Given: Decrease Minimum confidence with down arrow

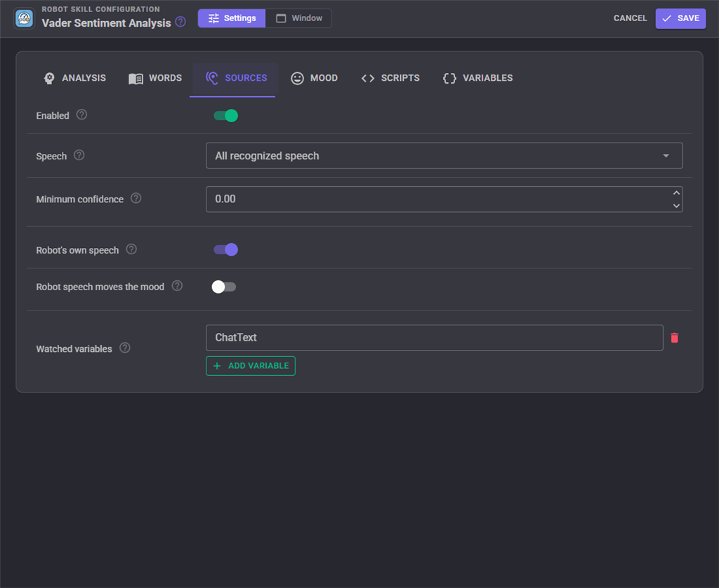Looking at the screenshot, I should (676, 205).
